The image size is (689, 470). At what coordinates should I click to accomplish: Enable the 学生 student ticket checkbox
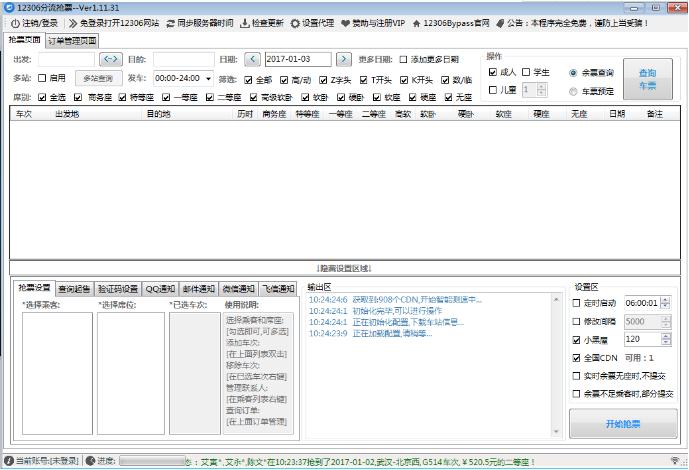(526, 72)
